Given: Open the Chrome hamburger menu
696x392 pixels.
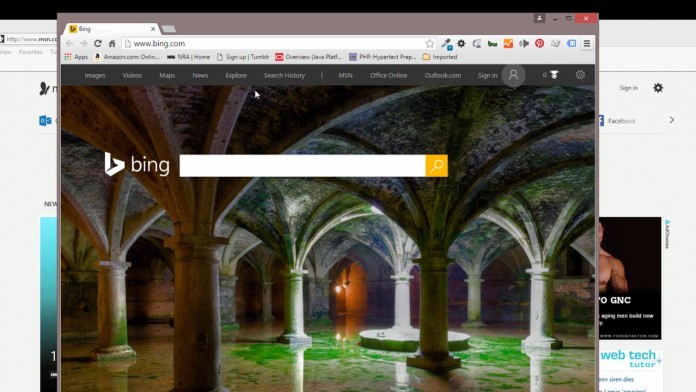Looking at the screenshot, I should point(587,44).
